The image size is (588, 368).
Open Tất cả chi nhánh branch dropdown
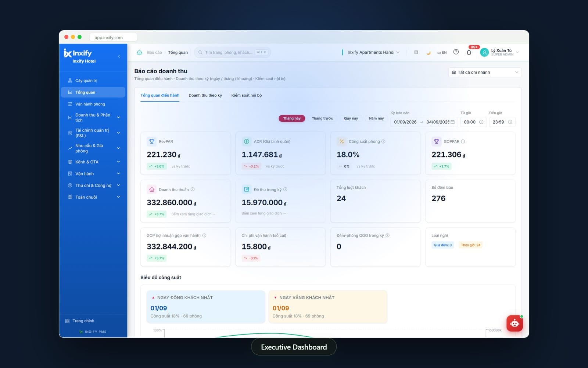click(x=485, y=72)
